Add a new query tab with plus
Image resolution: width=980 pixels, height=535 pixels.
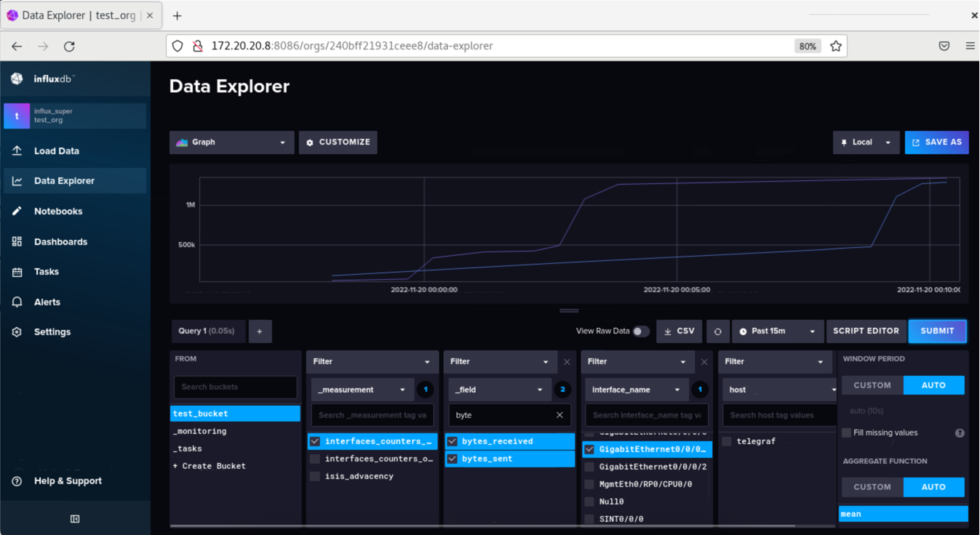coord(260,331)
